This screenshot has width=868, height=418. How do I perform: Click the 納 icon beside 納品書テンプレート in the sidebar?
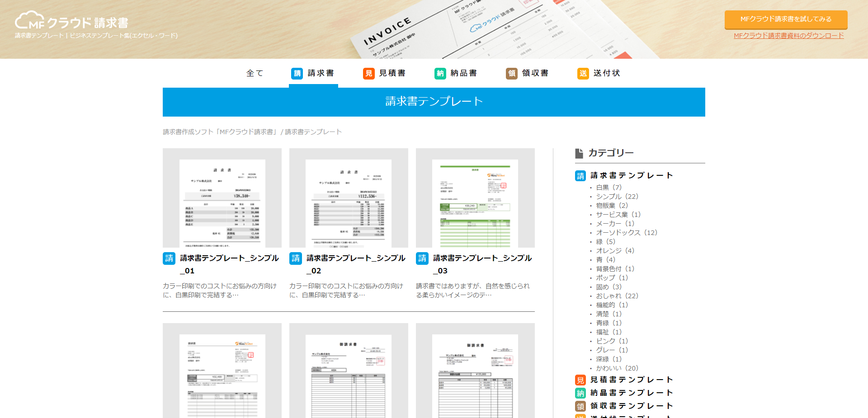(580, 393)
